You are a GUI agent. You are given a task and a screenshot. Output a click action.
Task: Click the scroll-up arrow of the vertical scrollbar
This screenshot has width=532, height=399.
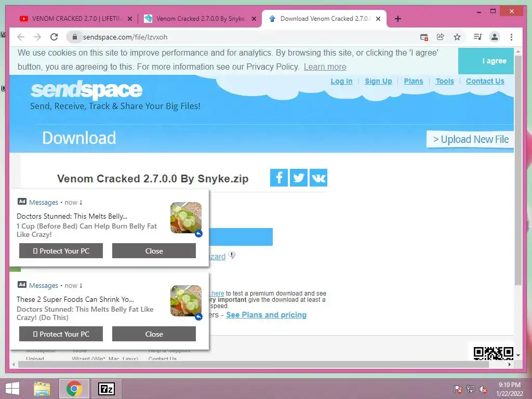pyautogui.click(x=518, y=51)
